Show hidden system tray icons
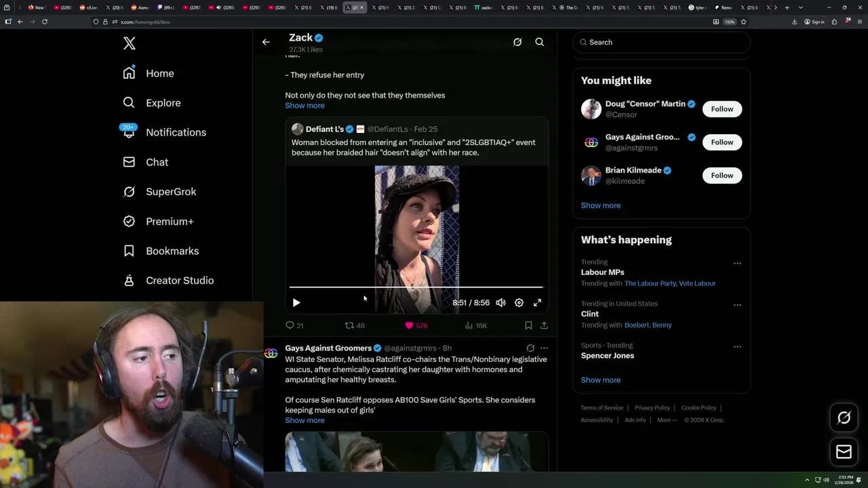The height and width of the screenshot is (488, 868). tap(807, 480)
